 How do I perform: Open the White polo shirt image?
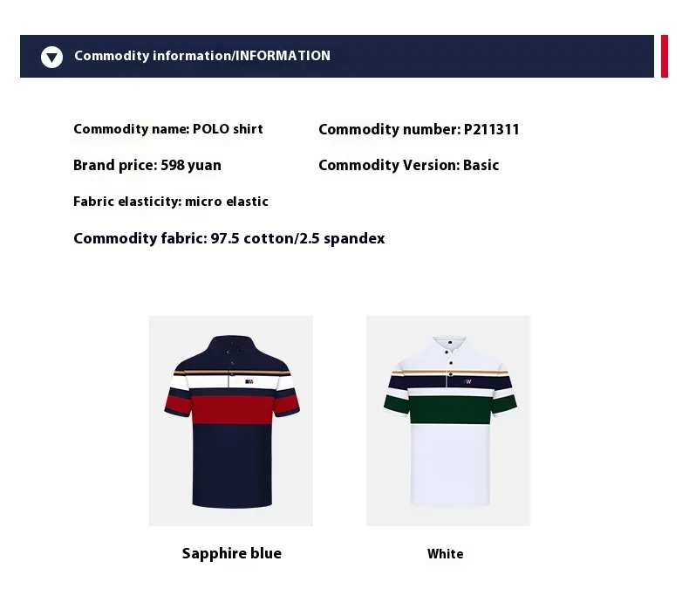click(x=448, y=421)
